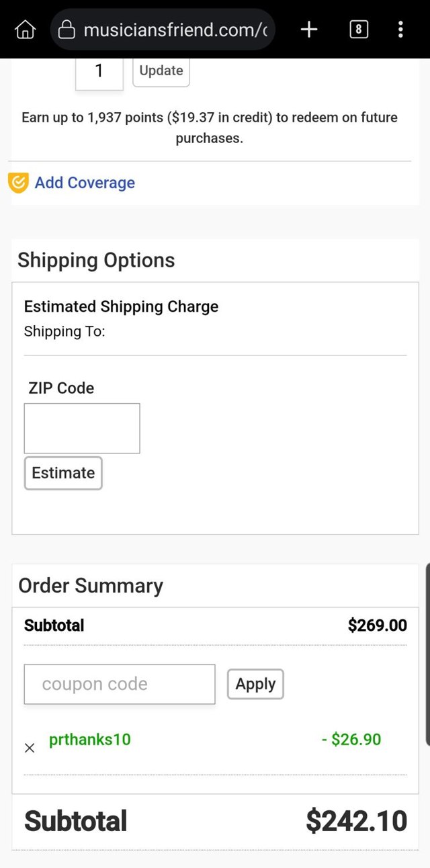Tap the browser home icon
Image resolution: width=430 pixels, height=868 pixels.
(x=25, y=30)
